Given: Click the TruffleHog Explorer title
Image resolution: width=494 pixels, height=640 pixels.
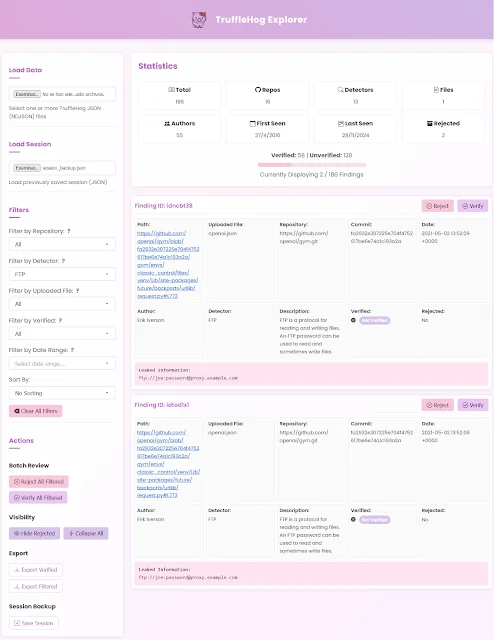Looking at the screenshot, I should click(261, 20).
